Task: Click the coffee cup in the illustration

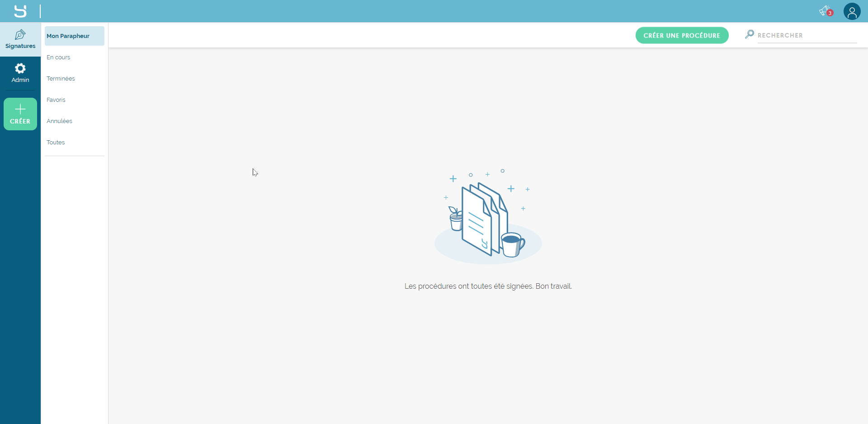Action: point(512,245)
